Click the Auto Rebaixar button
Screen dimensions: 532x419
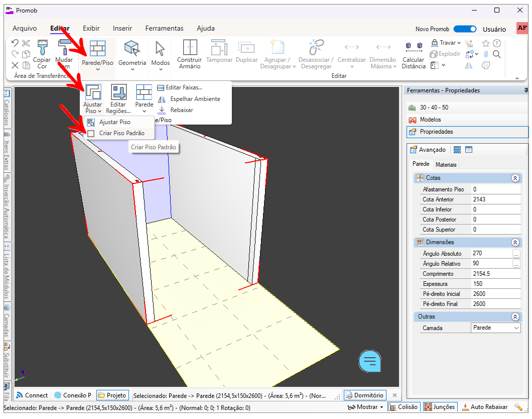(485, 407)
